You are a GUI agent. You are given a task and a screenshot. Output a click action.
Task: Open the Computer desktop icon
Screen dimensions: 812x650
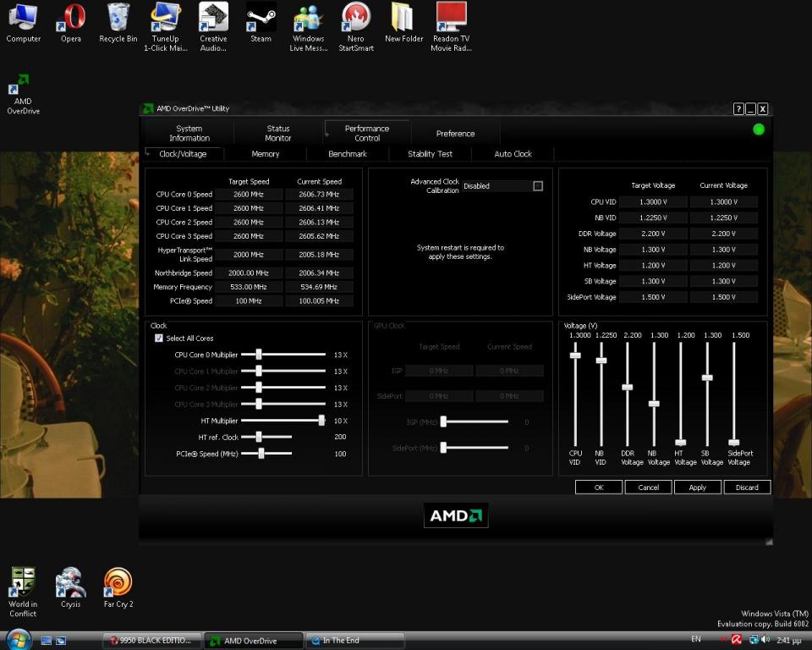(x=23, y=23)
